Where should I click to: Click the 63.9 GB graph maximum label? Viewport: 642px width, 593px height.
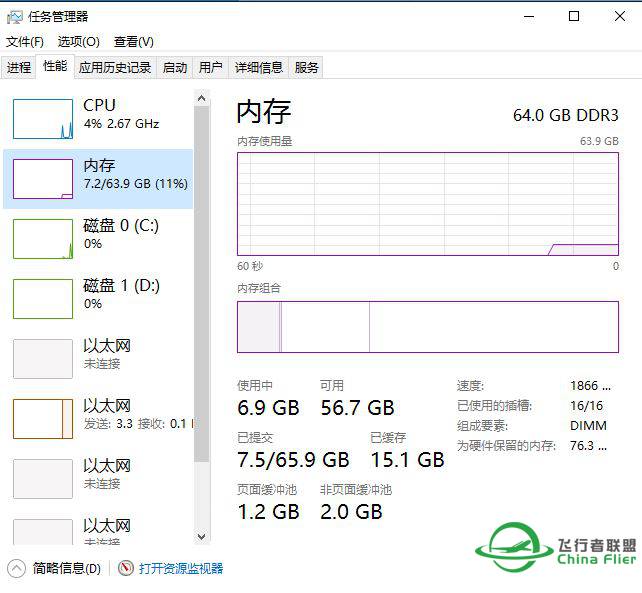pos(599,141)
